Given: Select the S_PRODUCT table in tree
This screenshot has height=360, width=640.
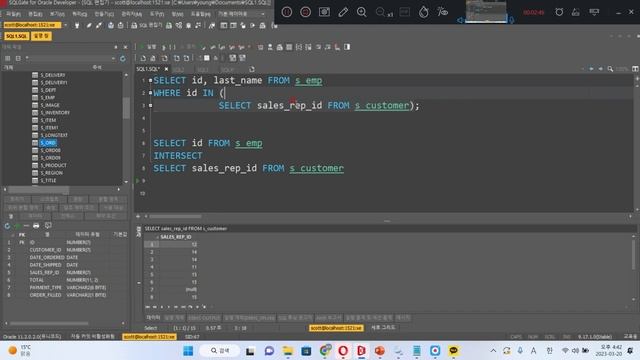Looking at the screenshot, I should click(53, 165).
